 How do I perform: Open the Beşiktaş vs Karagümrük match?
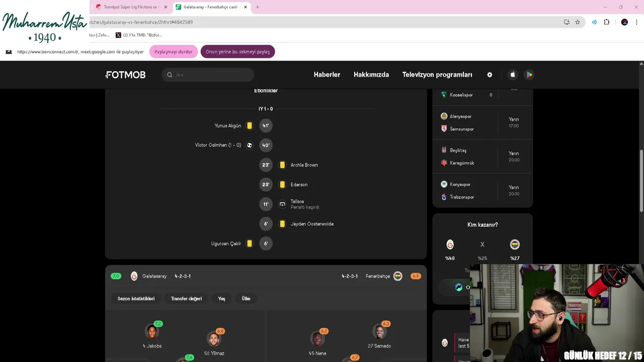[482, 156]
